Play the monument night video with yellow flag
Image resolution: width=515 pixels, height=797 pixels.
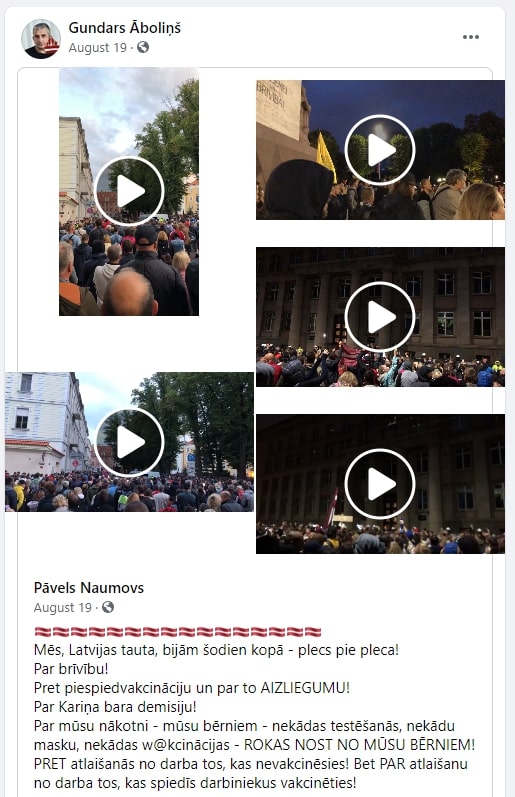[x=380, y=150]
